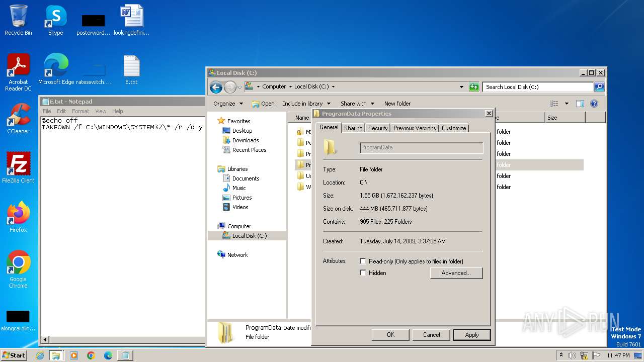Open Notepad Help menu
Screen dimensions: 644x362
tap(117, 111)
